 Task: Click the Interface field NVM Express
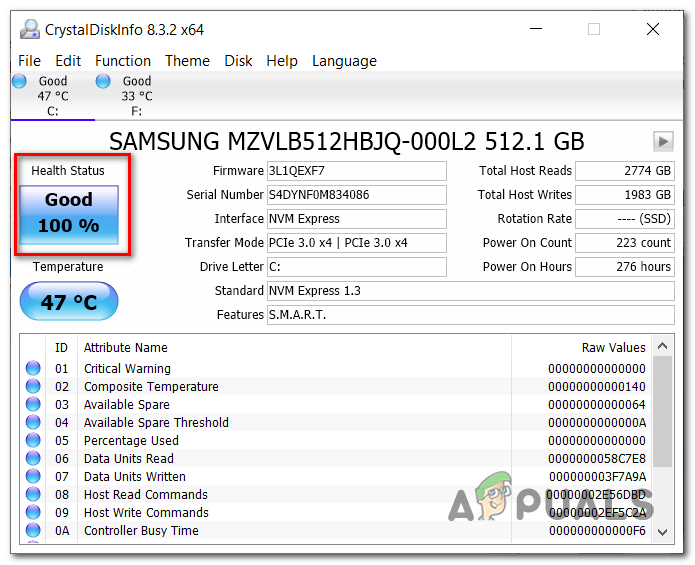pos(356,218)
